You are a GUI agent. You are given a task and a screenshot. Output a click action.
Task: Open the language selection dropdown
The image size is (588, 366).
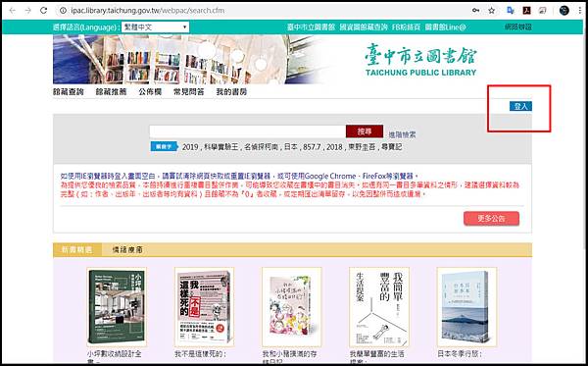pos(155,27)
